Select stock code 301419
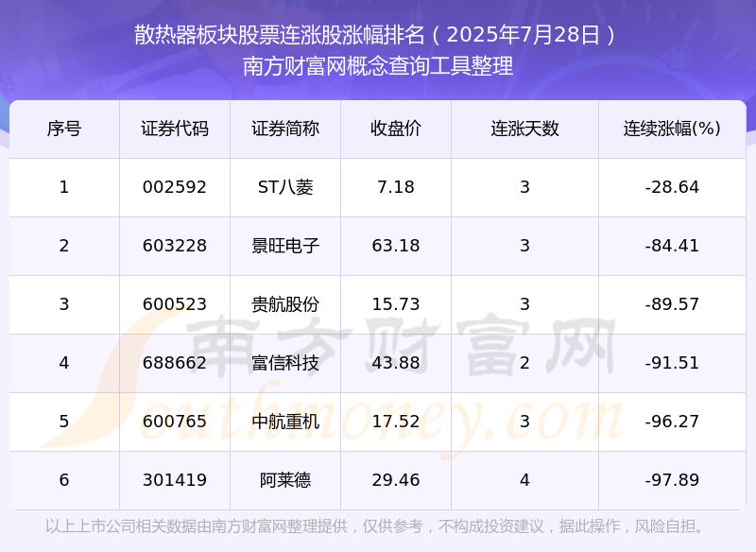The image size is (756, 552). click(175, 480)
